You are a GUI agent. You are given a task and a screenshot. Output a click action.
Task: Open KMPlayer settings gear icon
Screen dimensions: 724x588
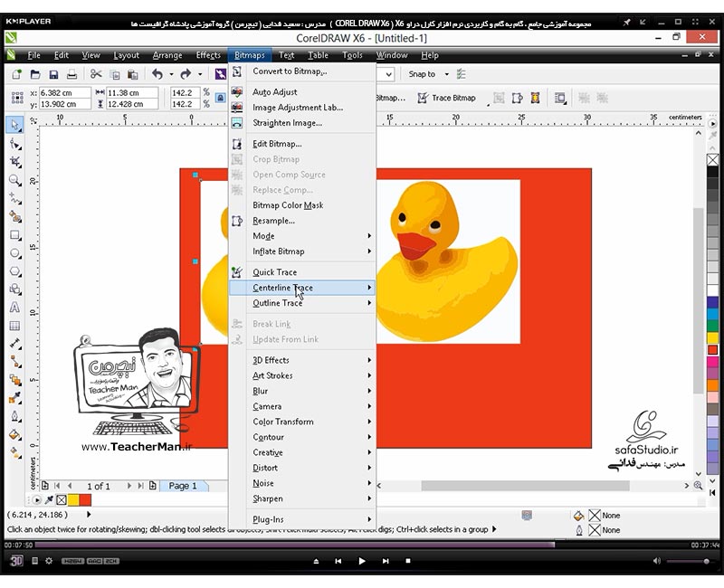[x=49, y=561]
